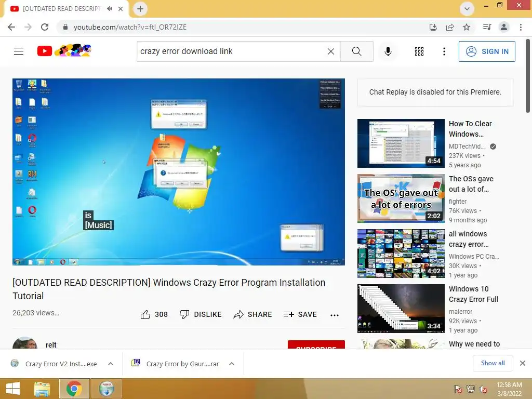Expand options for Crazy Error V2 exe download
Image resolution: width=532 pixels, height=399 pixels.
111,364
